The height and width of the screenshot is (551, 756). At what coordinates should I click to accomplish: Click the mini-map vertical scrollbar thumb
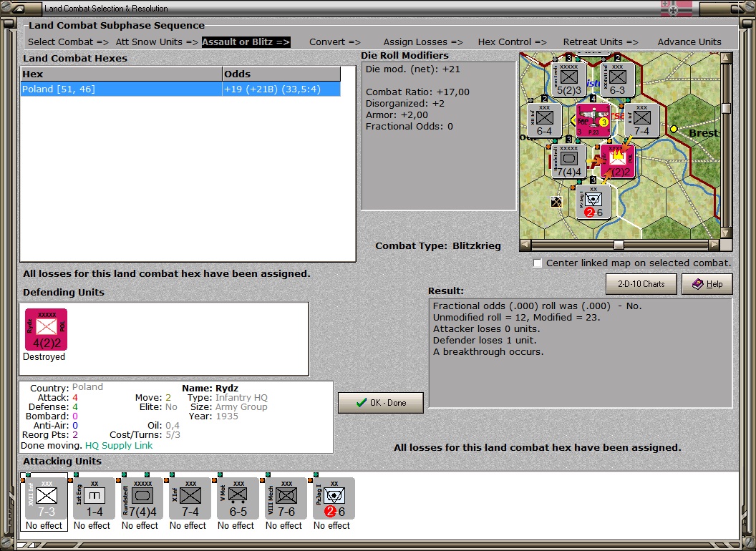[726, 108]
